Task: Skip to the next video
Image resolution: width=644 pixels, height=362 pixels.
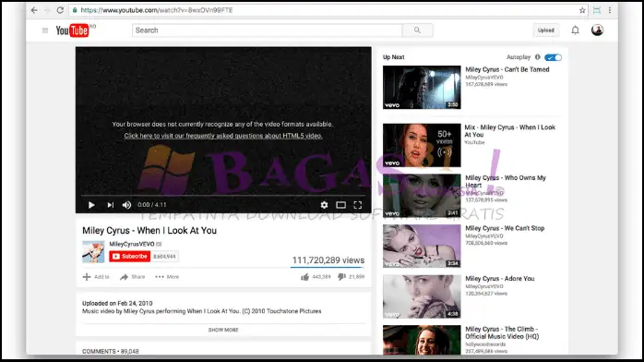Action: coord(110,205)
